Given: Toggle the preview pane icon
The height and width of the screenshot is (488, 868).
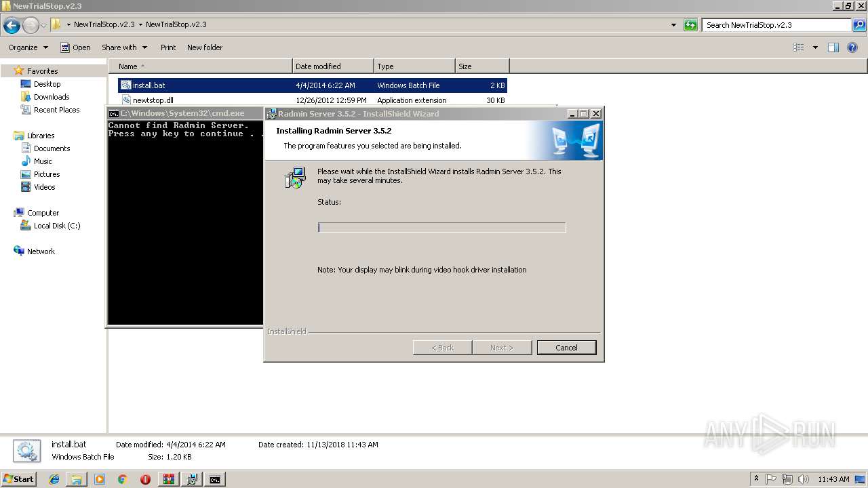Looking at the screenshot, I should click(x=833, y=47).
